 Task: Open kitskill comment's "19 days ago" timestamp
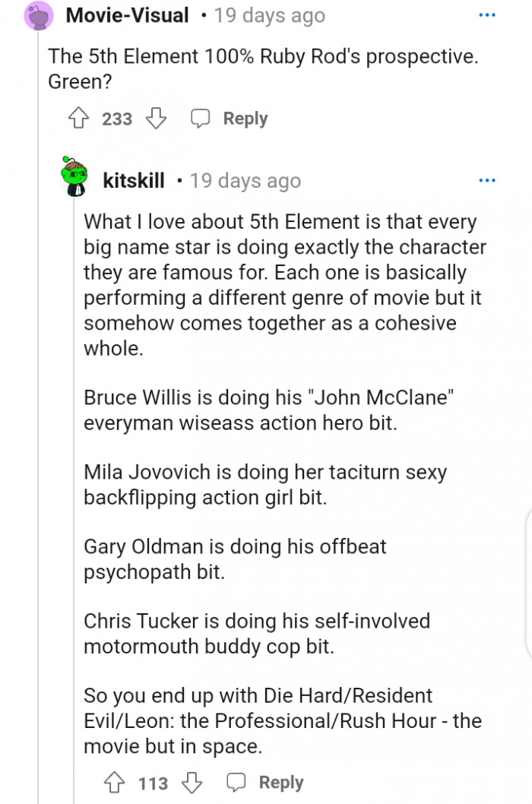pos(245,181)
